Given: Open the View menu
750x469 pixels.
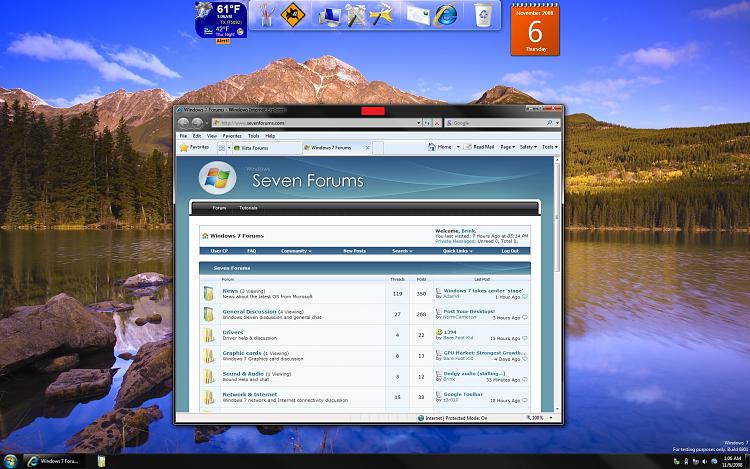Looking at the screenshot, I should 211,136.
